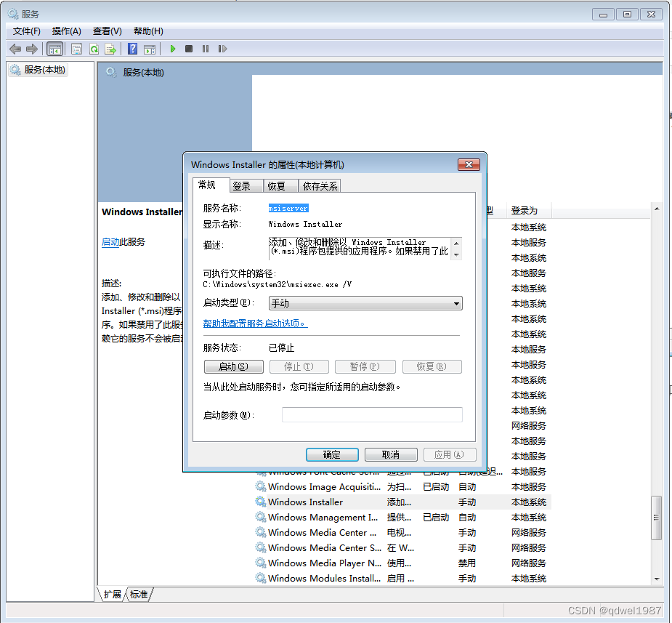The height and width of the screenshot is (623, 672).
Task: Switch to the 扩展 bottom tab
Action: tap(113, 594)
